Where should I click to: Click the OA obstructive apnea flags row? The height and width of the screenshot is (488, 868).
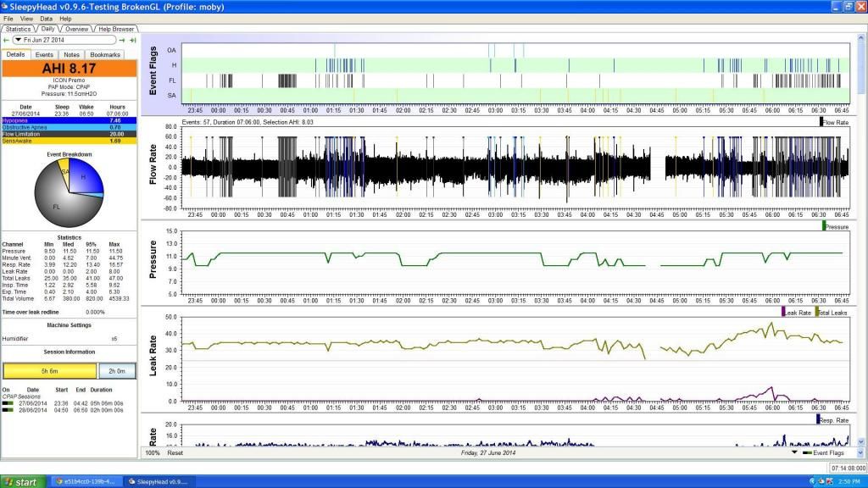(515, 50)
